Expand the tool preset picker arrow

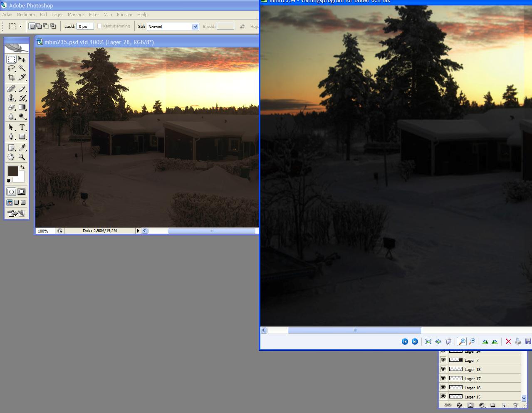20,26
